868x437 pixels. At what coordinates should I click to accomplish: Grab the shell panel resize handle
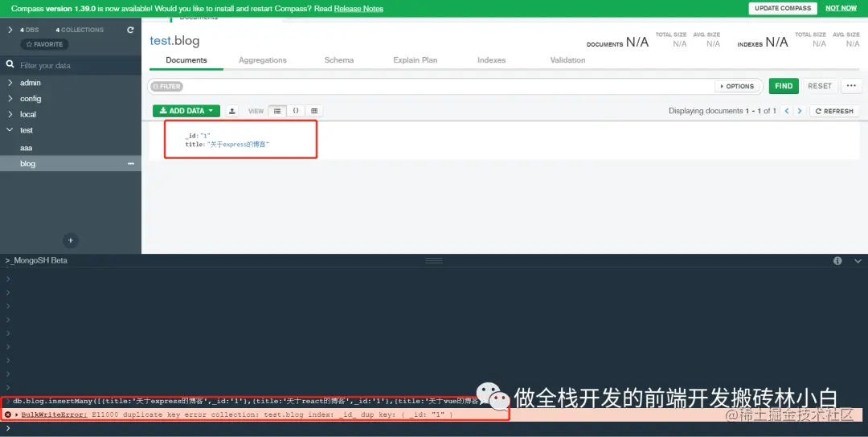434,260
